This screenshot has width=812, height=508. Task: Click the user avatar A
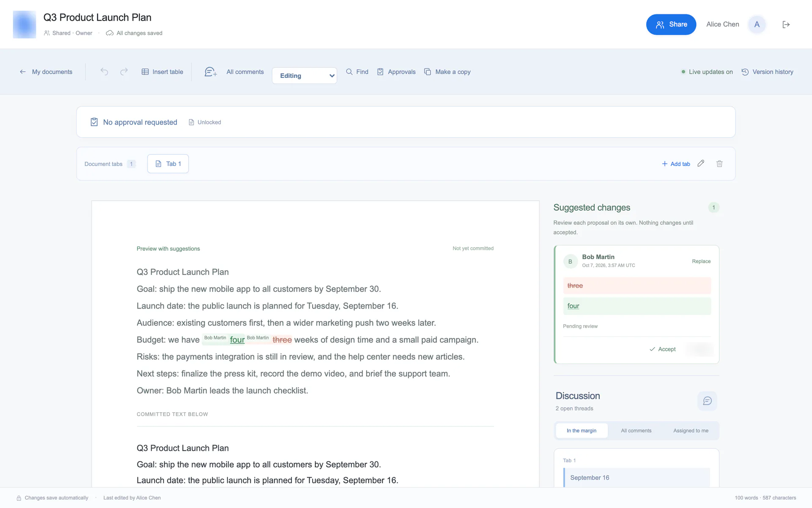[x=757, y=25]
